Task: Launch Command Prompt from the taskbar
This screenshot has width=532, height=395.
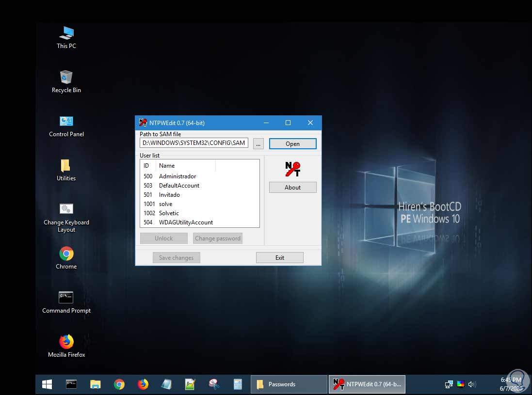Action: [x=71, y=384]
